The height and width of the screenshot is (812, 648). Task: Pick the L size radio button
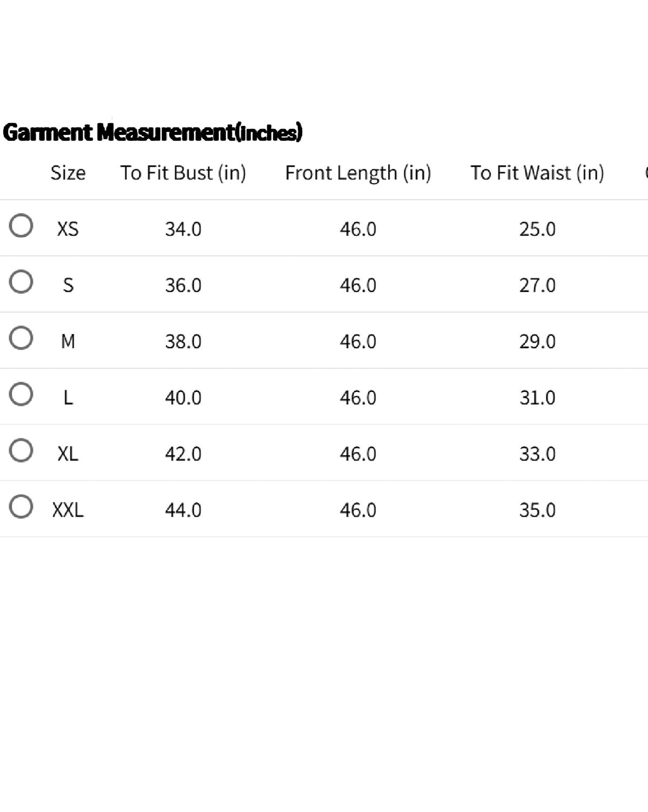pos(21,394)
